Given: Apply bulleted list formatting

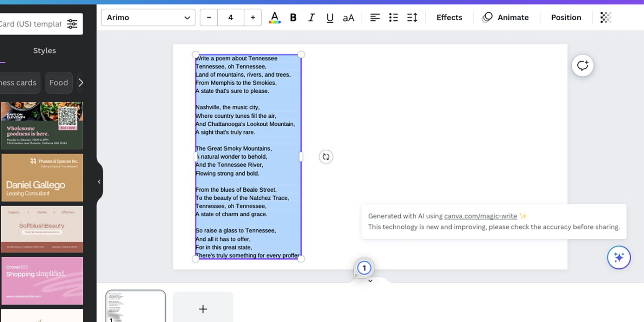Looking at the screenshot, I should click(x=393, y=18).
